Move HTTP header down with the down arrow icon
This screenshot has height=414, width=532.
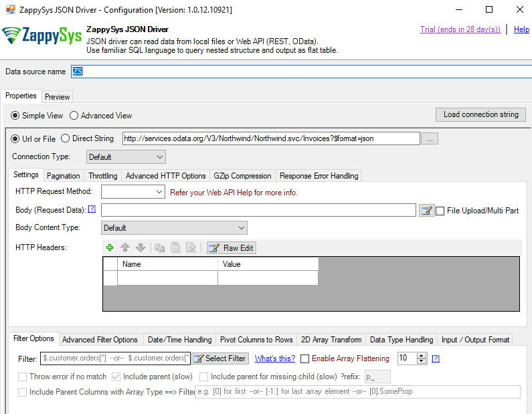click(140, 247)
